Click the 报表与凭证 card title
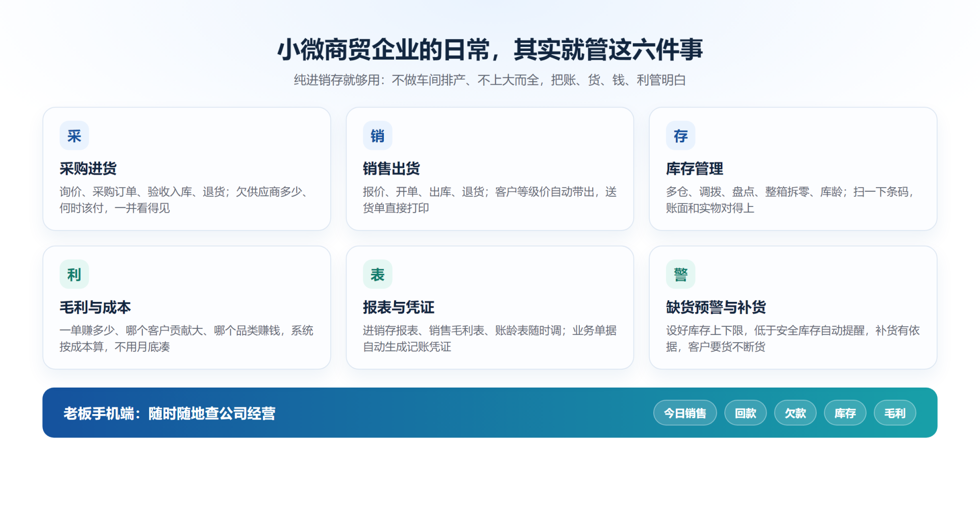Screen dimensions: 980x514 399,307
